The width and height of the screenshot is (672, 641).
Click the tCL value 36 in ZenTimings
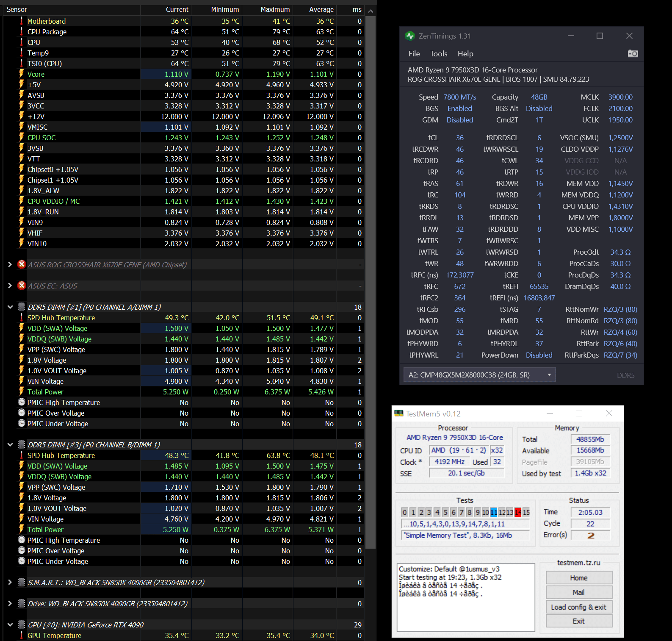click(460, 138)
